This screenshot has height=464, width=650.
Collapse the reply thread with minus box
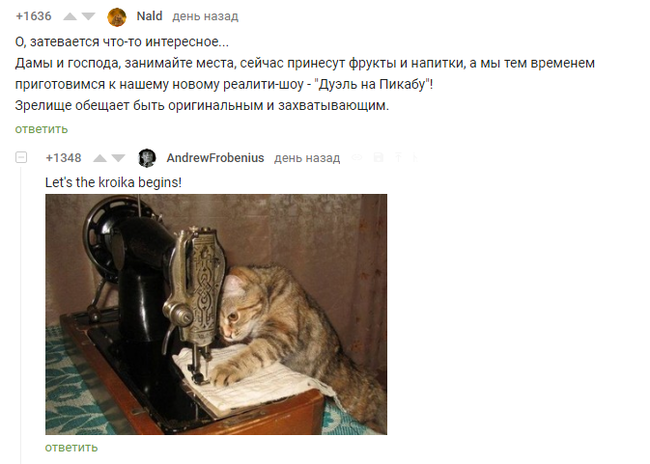point(21,158)
